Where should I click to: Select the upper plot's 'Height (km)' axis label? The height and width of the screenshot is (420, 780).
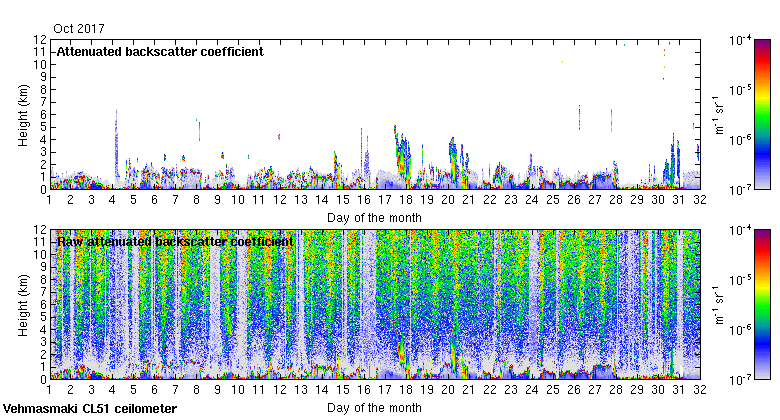coord(23,115)
